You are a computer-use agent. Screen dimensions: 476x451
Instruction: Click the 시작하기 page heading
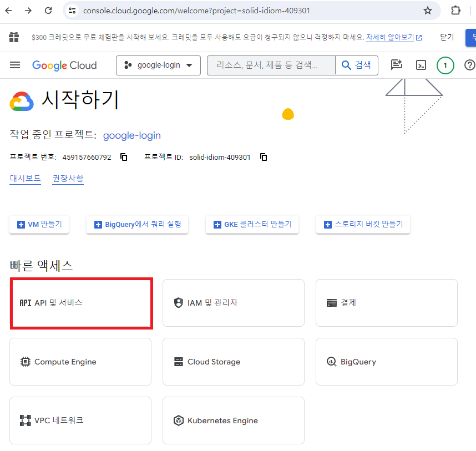[x=80, y=99]
